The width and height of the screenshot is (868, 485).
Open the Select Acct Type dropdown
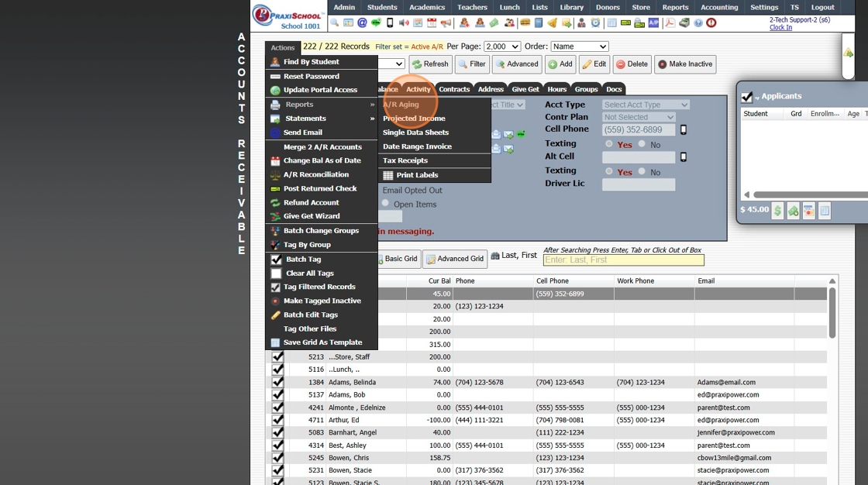click(646, 105)
